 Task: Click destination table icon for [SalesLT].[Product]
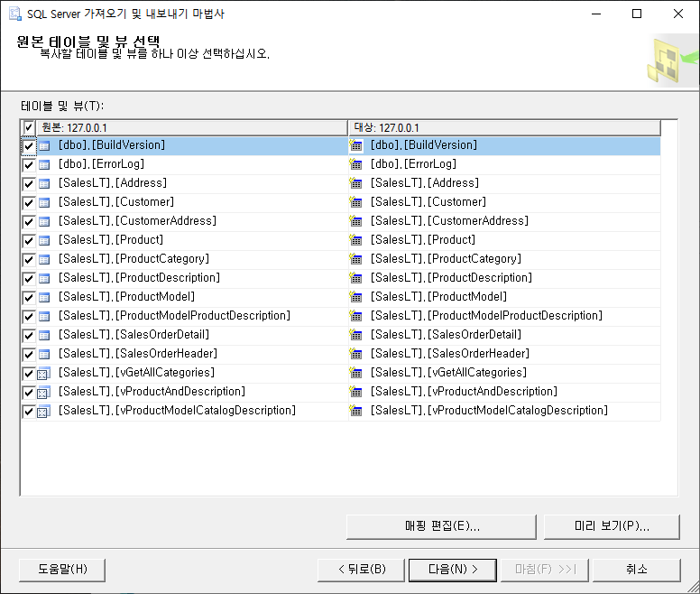click(355, 240)
